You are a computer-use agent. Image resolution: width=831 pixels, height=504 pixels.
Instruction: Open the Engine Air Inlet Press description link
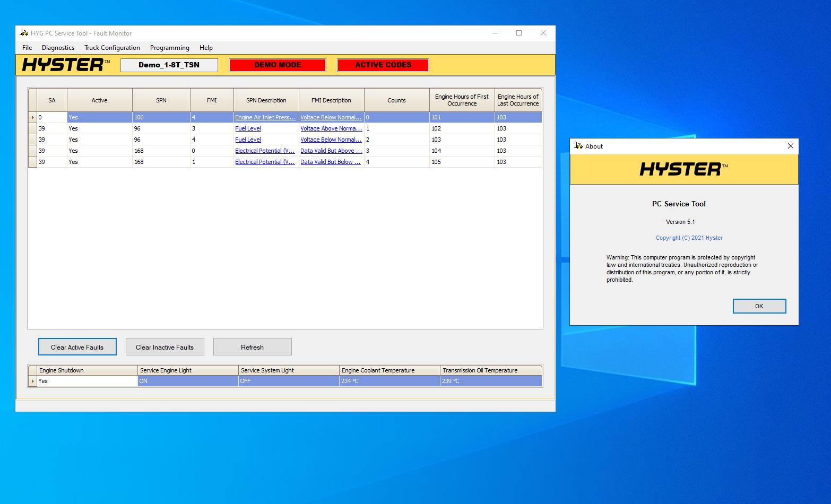tap(265, 117)
